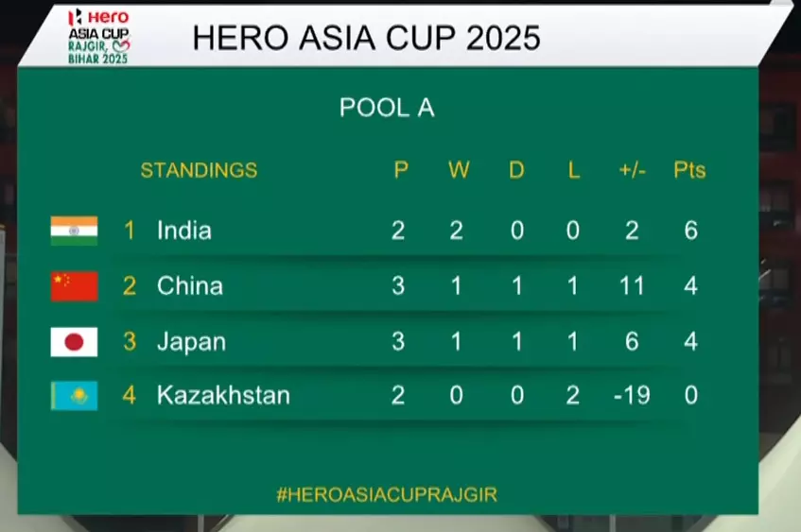
Task: Click the STANDINGS column header
Action: click(199, 171)
